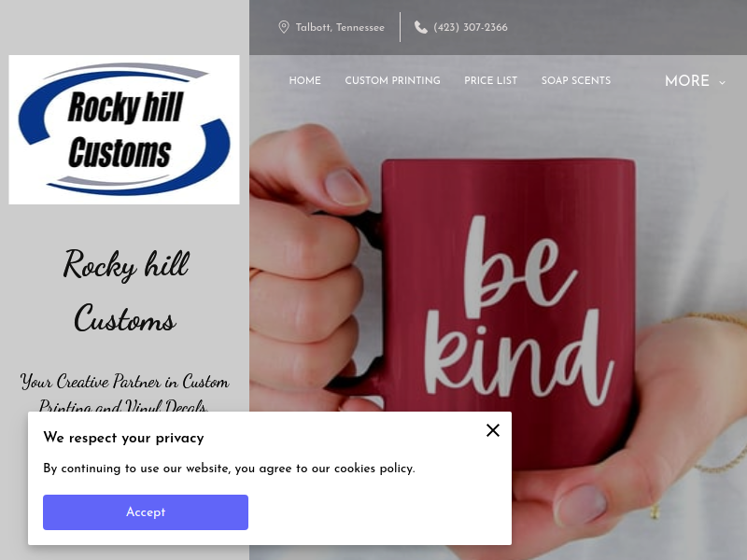Dismiss the privacy banner with the X

coord(493,430)
